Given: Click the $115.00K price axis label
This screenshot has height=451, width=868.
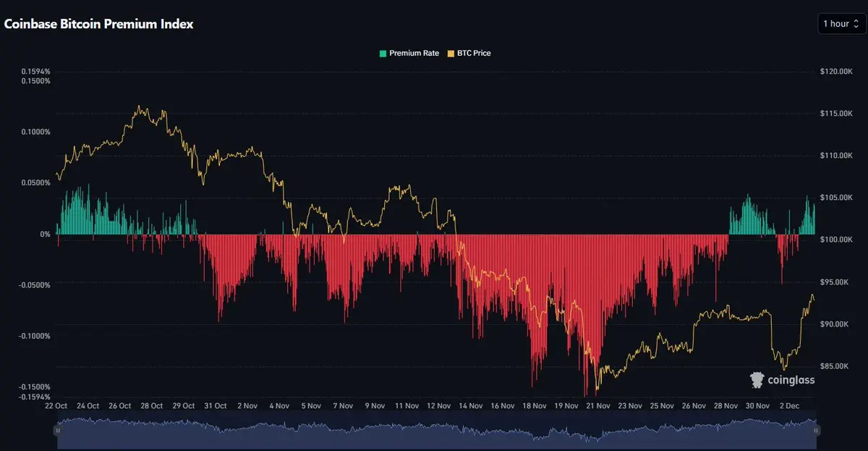Looking at the screenshot, I should tap(838, 114).
